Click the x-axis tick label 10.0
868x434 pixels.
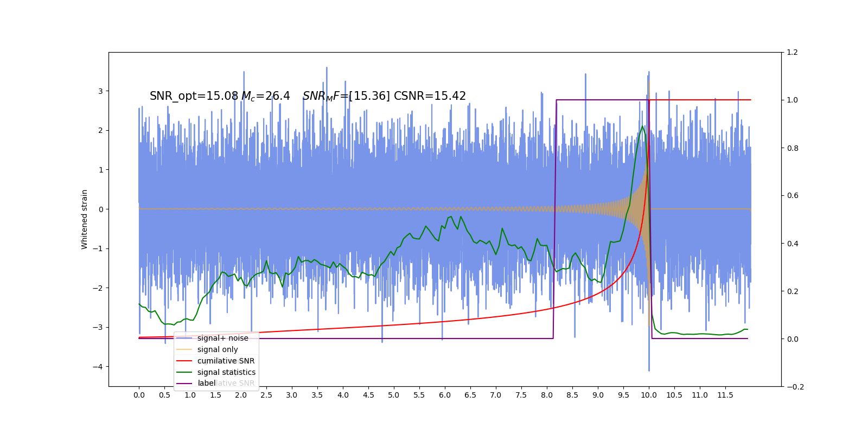tap(649, 395)
